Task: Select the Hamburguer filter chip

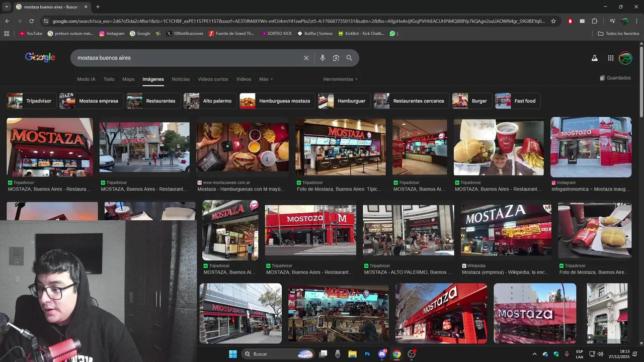Action: tap(344, 101)
